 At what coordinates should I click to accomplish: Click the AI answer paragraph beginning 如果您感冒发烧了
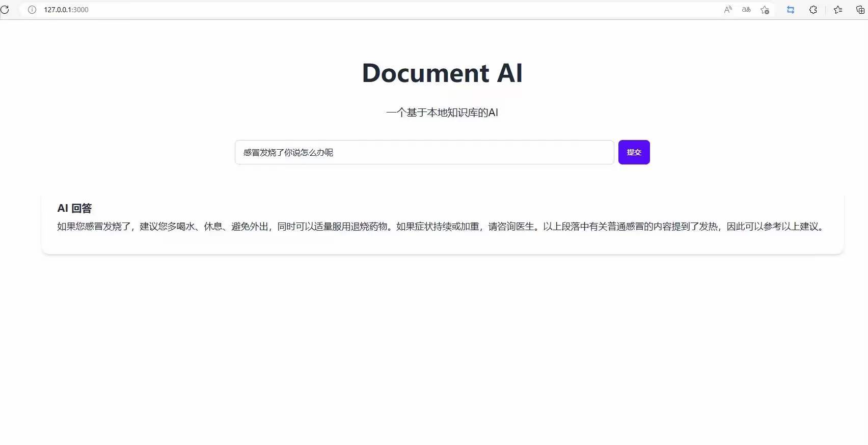pos(441,227)
